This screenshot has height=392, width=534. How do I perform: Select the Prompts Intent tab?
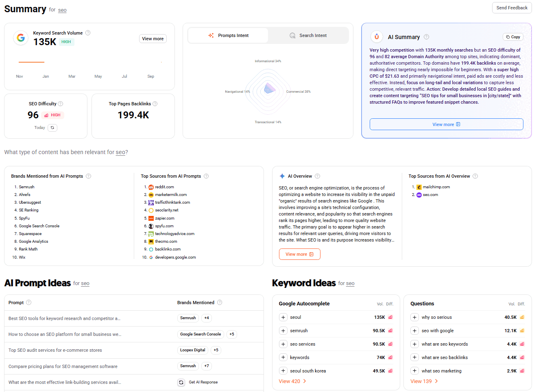coord(228,35)
